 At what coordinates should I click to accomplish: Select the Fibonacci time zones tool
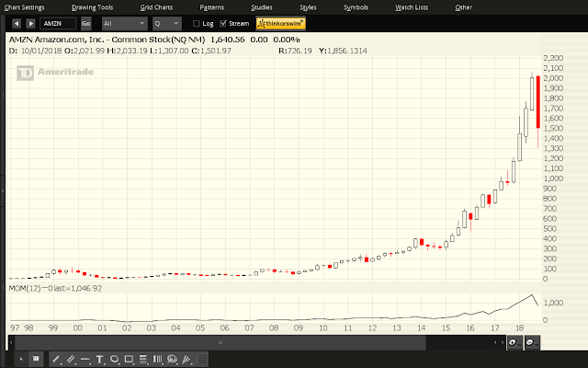[x=157, y=360]
